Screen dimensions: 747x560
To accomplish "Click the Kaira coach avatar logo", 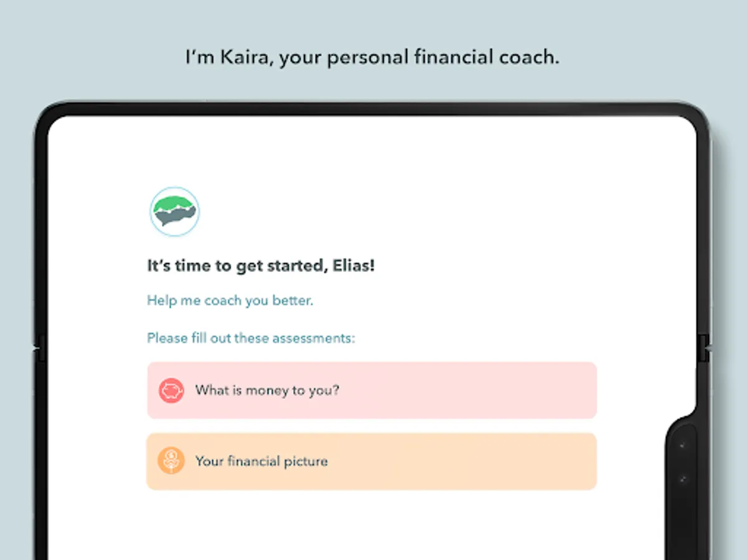I will (x=174, y=212).
